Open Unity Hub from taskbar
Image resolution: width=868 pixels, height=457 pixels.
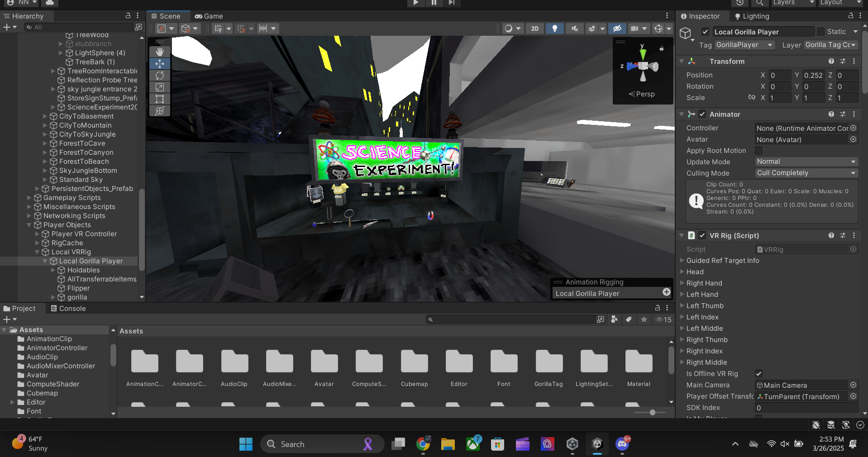coord(572,444)
